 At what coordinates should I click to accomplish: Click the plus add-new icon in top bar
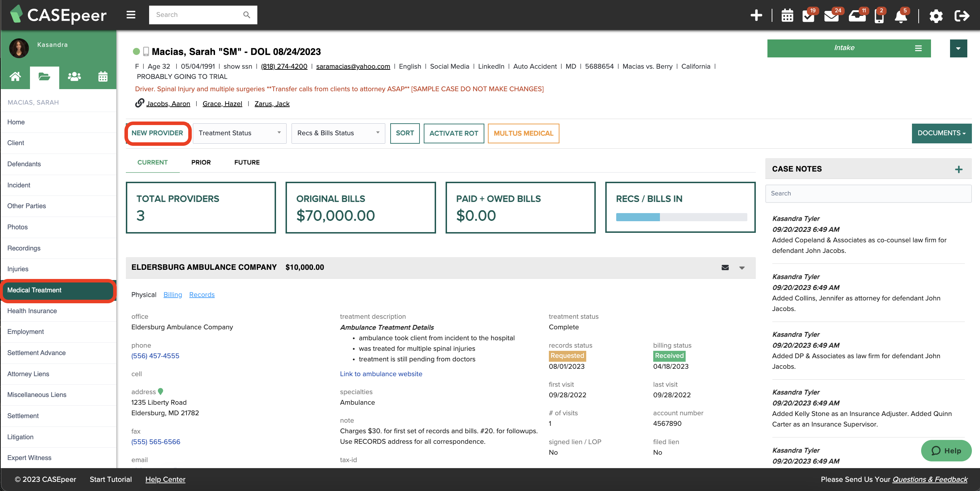(756, 15)
